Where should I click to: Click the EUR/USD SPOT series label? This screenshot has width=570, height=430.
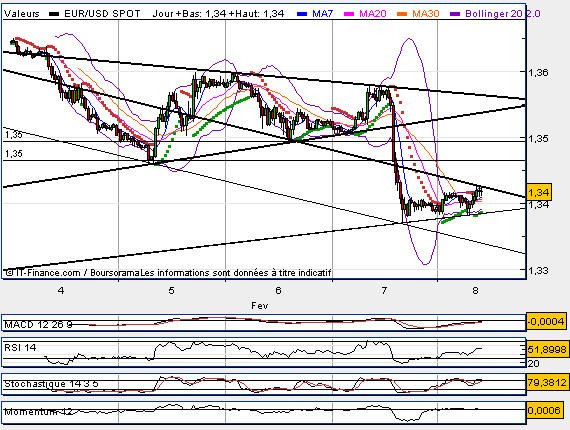102,14
